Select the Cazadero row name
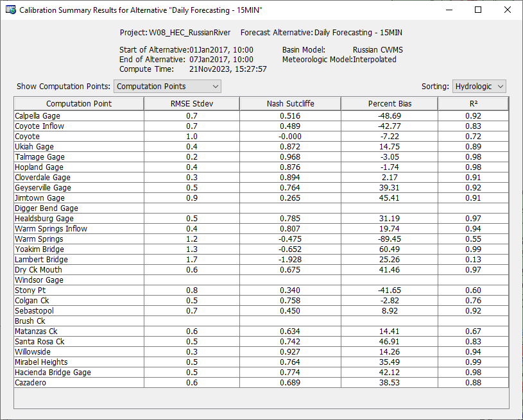 (x=30, y=383)
